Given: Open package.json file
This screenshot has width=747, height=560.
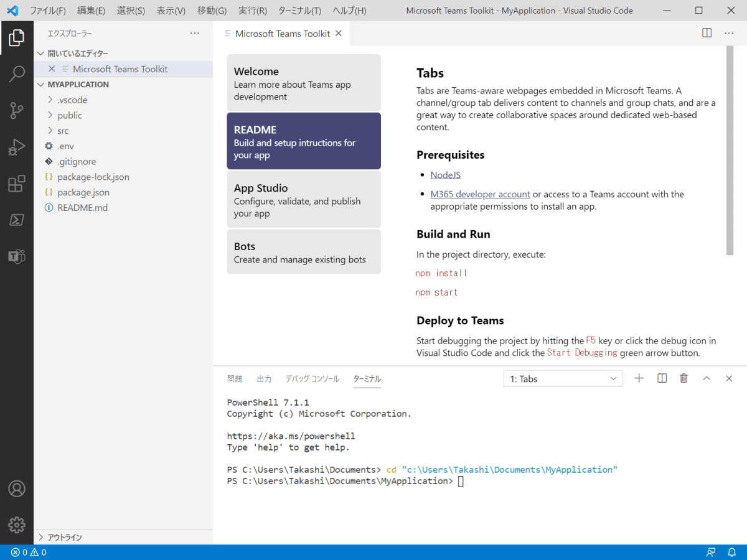Looking at the screenshot, I should click(123, 192).
